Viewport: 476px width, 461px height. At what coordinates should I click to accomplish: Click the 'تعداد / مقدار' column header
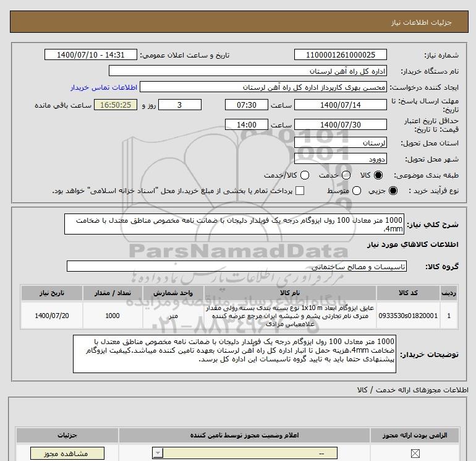tap(113, 293)
